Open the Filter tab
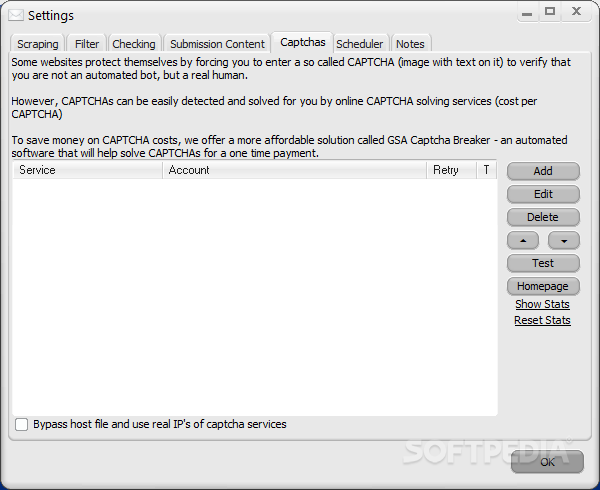 [87, 44]
